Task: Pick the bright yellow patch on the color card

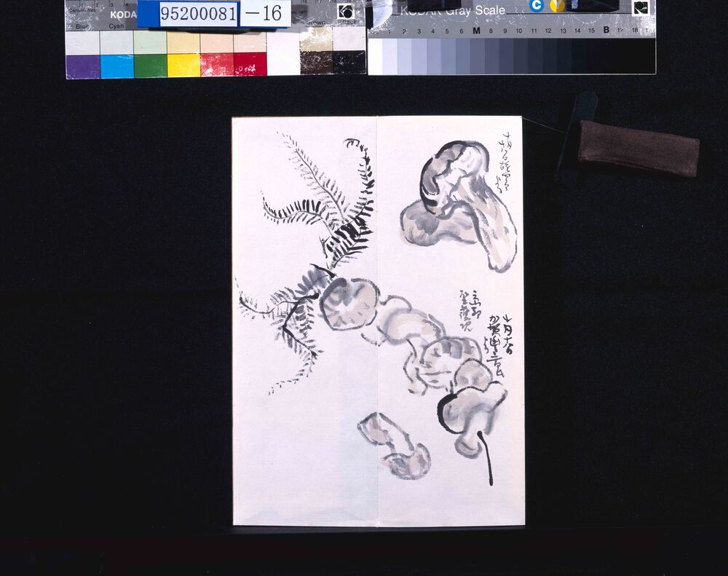Action: tap(184, 65)
